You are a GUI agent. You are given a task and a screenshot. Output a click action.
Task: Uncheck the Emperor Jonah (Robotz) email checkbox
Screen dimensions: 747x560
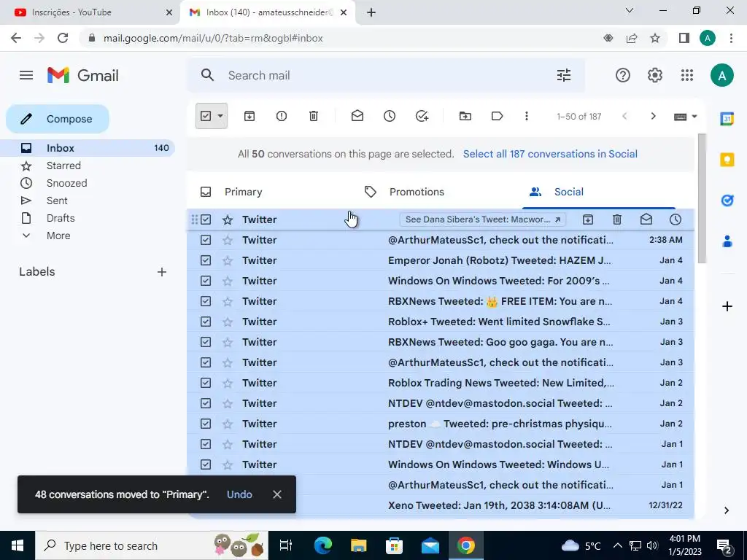click(205, 260)
